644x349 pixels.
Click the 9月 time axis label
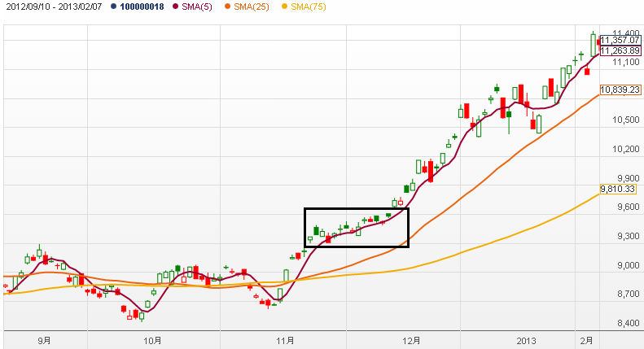tap(44, 341)
